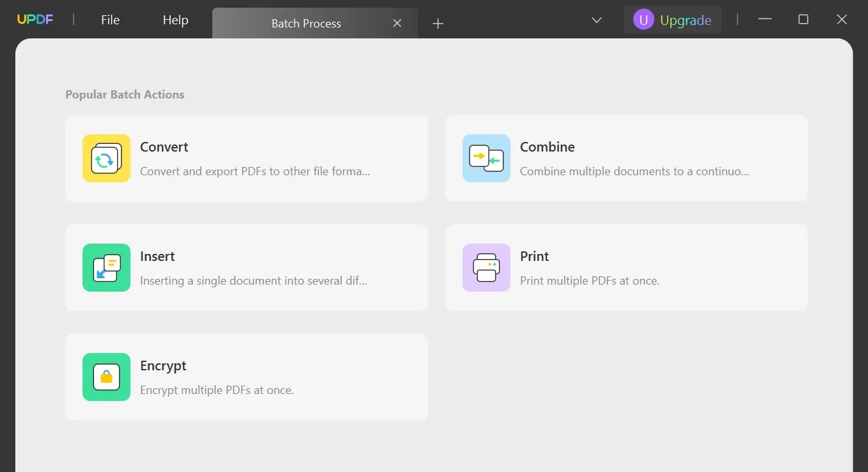This screenshot has height=472, width=868.
Task: Click the purple printer icon for Print
Action: tap(486, 267)
